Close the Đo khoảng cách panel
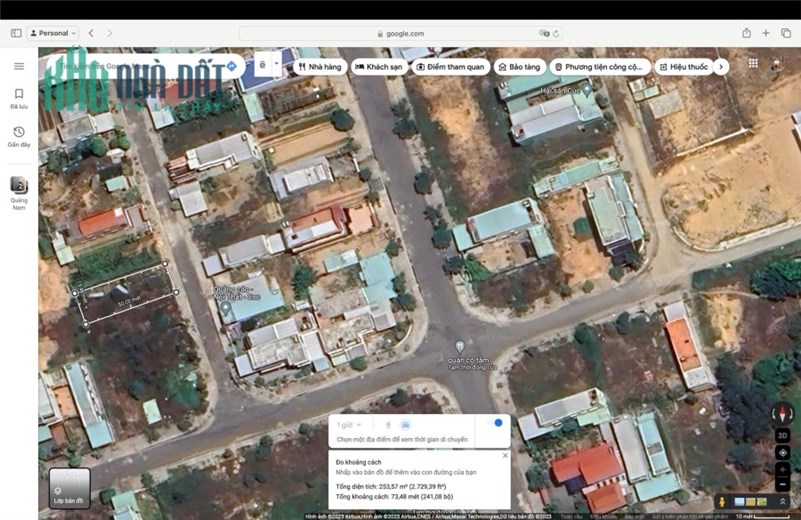 point(505,455)
